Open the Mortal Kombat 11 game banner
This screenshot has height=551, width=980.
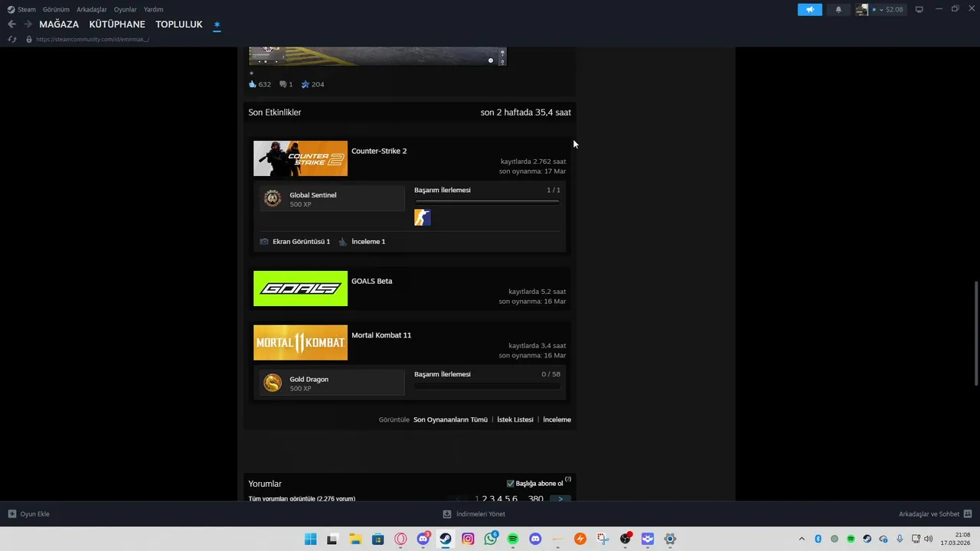(x=300, y=342)
